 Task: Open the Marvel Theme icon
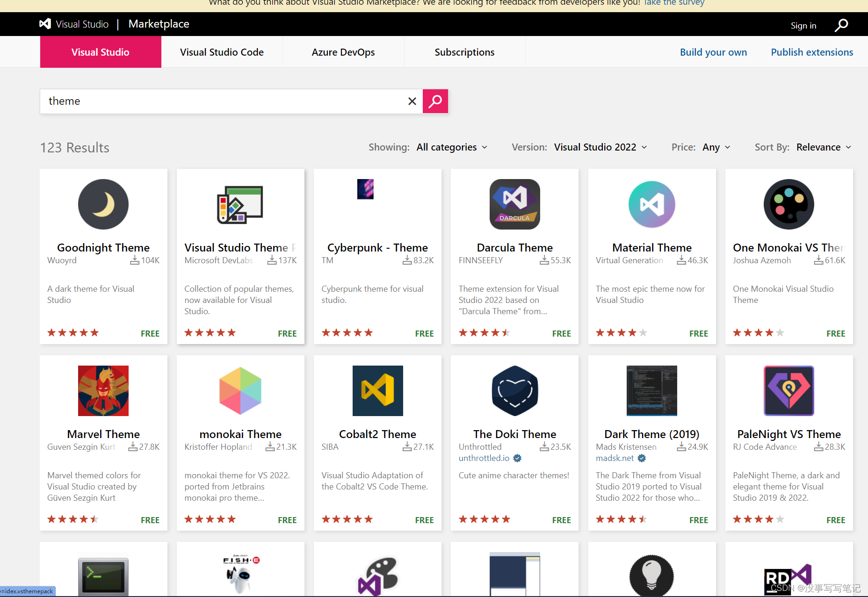point(103,391)
